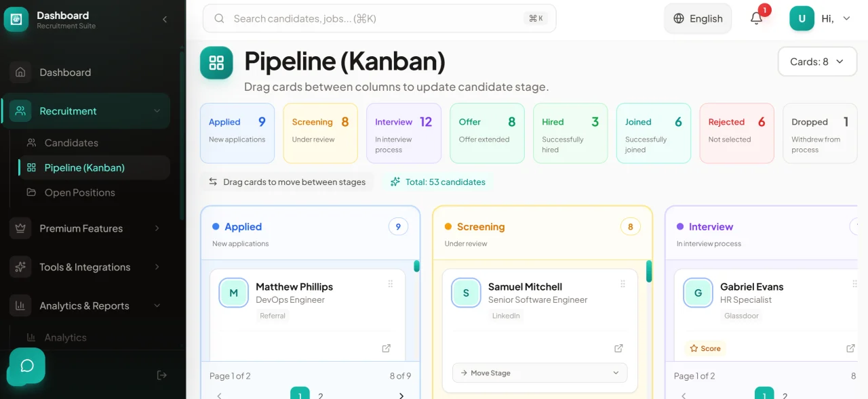Screen dimensions: 868x399
Task: Click the Gabriel Evans avatar G
Action: (698, 293)
